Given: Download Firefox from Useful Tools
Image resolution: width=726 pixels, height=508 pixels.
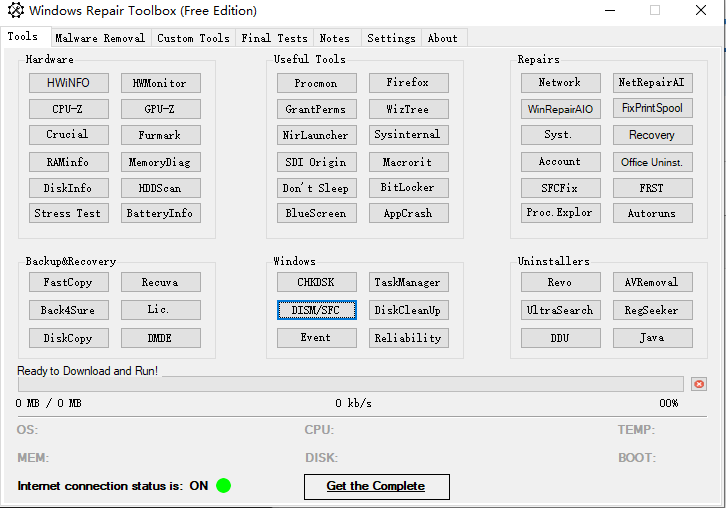Looking at the screenshot, I should [409, 83].
